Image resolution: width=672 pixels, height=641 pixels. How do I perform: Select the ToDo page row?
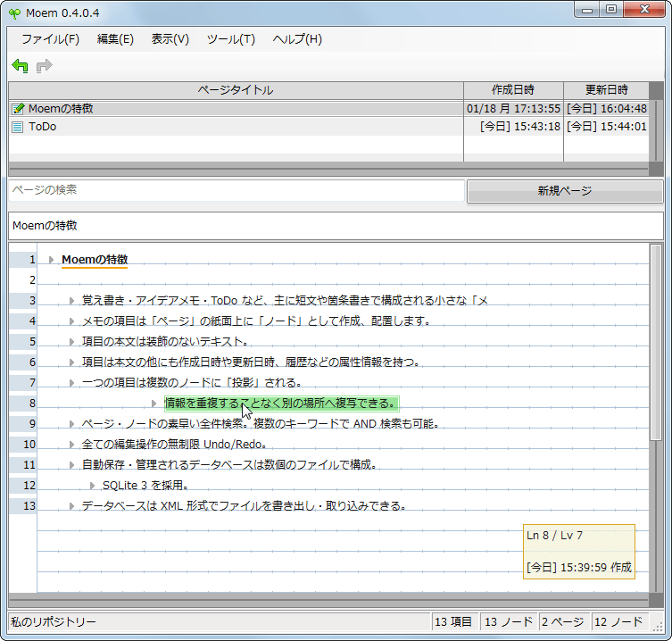click(328, 127)
